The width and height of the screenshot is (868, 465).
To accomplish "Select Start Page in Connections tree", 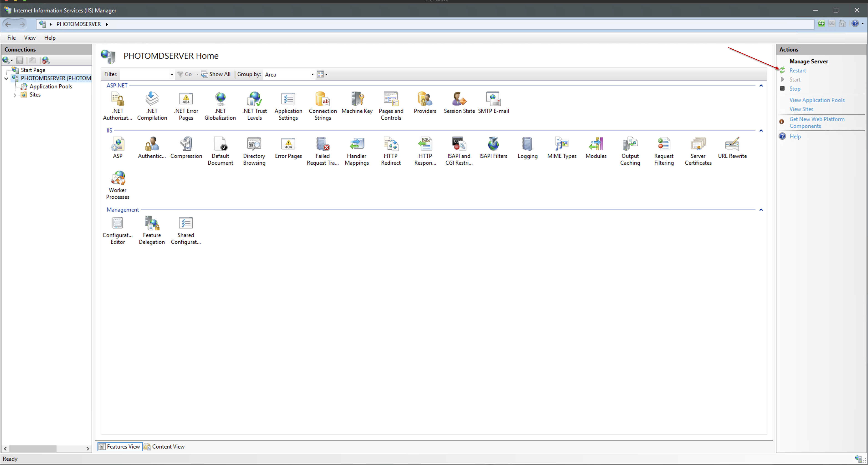I will tap(33, 70).
